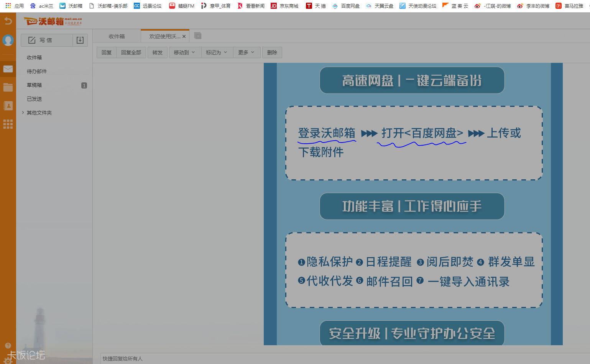Open the 蜻蜓FM bookmark
The width and height of the screenshot is (590, 364).
tap(182, 6)
